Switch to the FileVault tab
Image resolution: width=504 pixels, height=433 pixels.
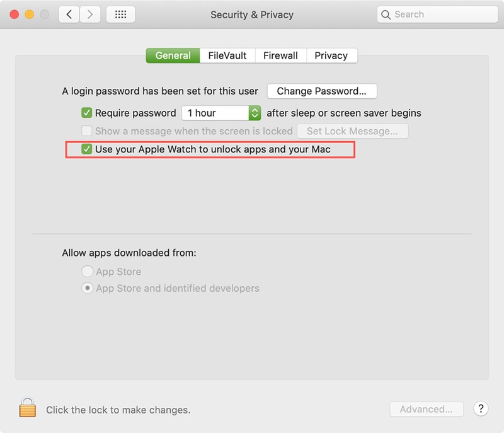tap(227, 55)
